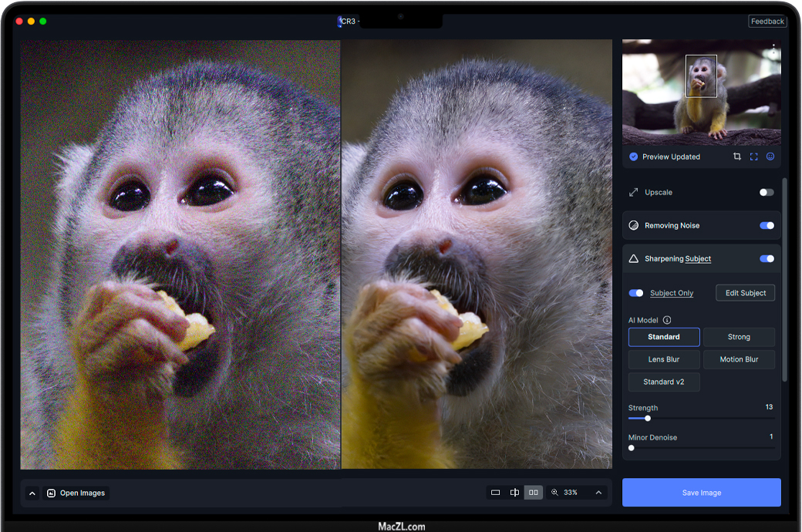
Task: Expand the image tray with the up chevron
Action: [32, 493]
